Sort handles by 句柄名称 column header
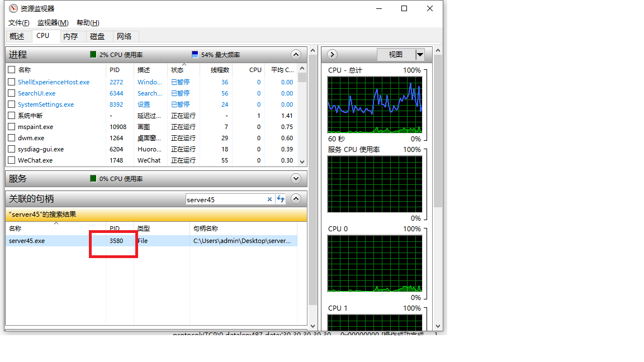644x362 pixels. point(206,228)
